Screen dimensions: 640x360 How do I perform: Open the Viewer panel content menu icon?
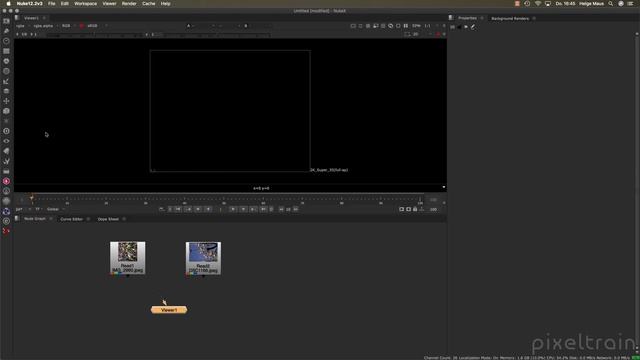point(17,18)
